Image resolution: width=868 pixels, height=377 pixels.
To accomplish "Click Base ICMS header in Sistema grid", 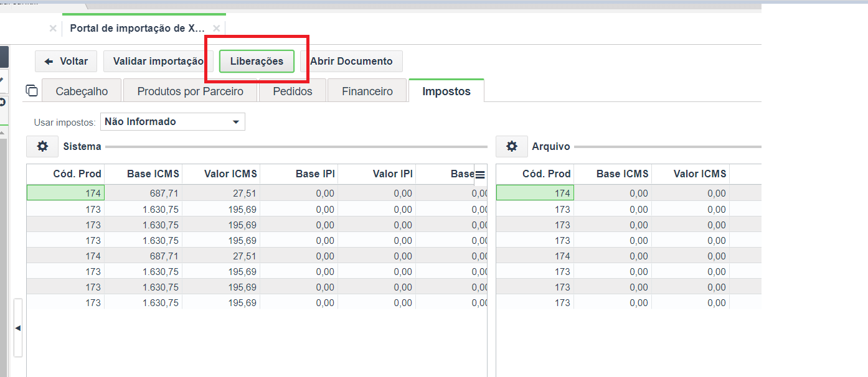I will pyautogui.click(x=143, y=174).
